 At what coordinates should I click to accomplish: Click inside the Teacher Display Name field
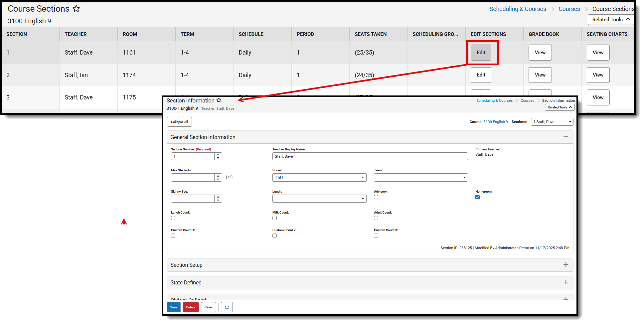click(x=370, y=156)
